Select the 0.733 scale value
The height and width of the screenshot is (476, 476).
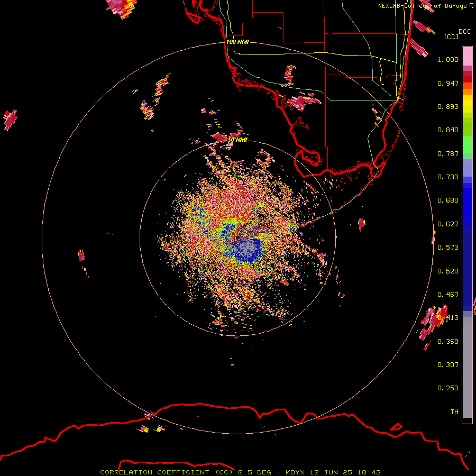(448, 177)
